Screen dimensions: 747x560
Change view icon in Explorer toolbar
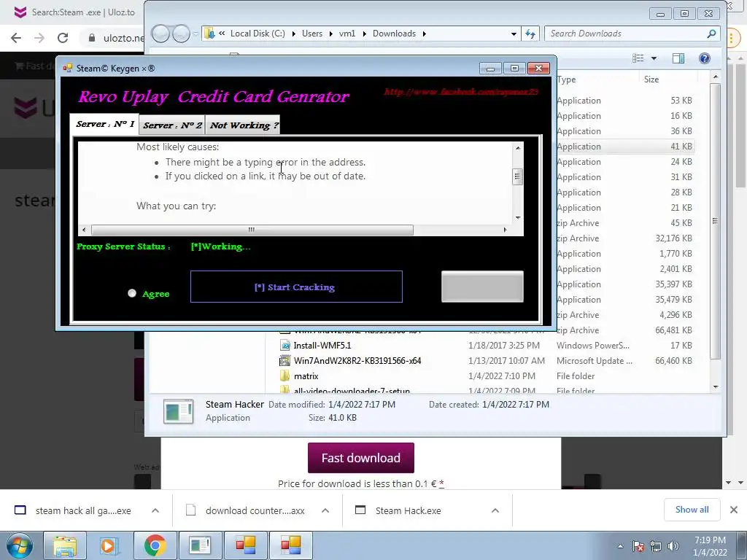[x=638, y=58]
